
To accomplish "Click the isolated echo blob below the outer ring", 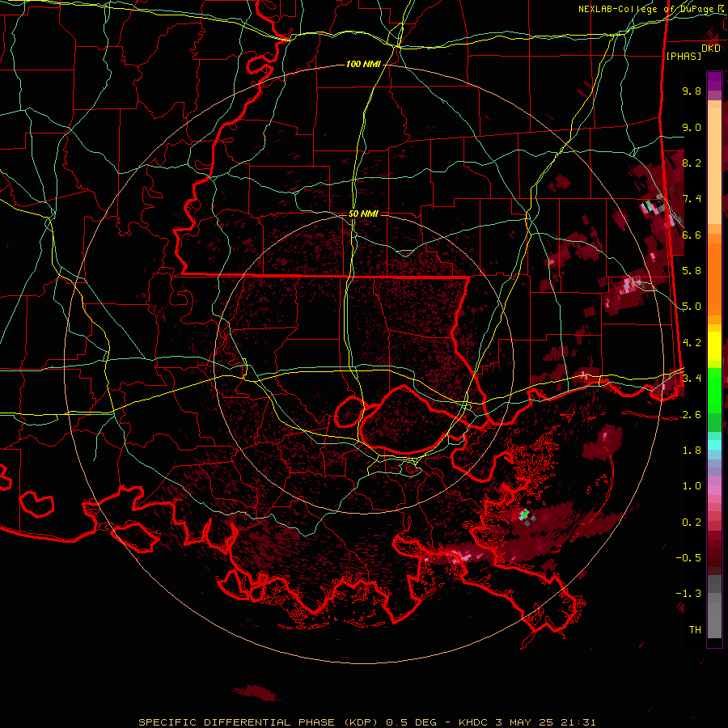I will point(256,692).
